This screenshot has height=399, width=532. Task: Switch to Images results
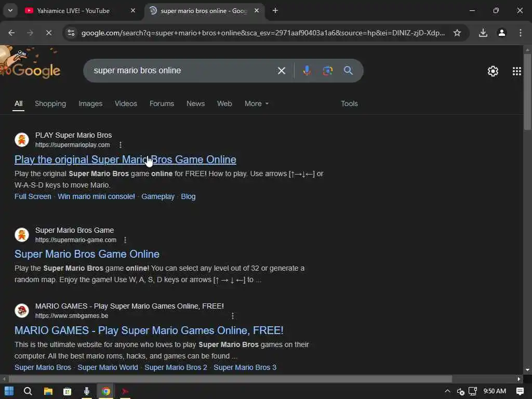[90, 103]
